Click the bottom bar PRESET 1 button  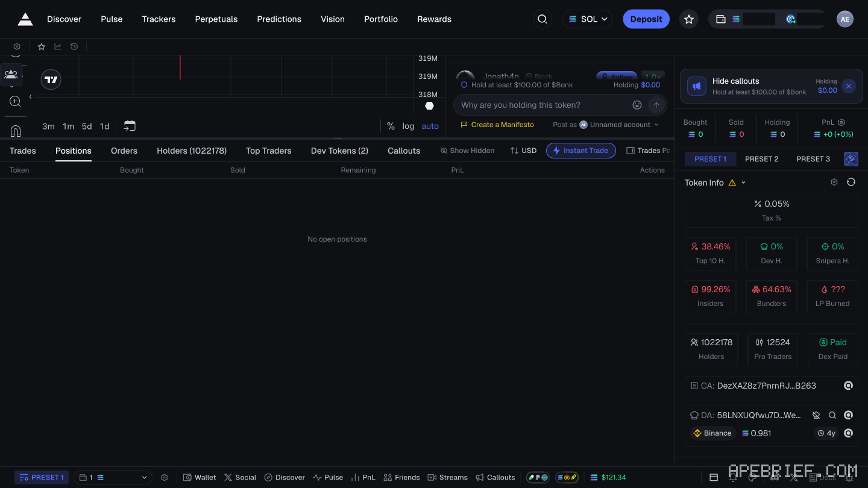point(42,477)
